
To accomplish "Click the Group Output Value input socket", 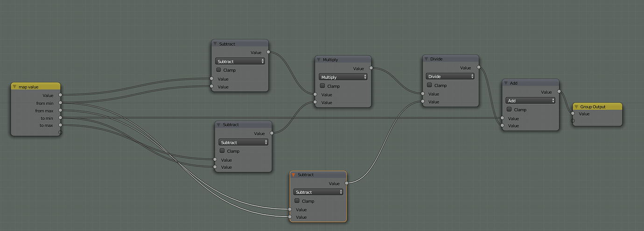I will (573, 113).
